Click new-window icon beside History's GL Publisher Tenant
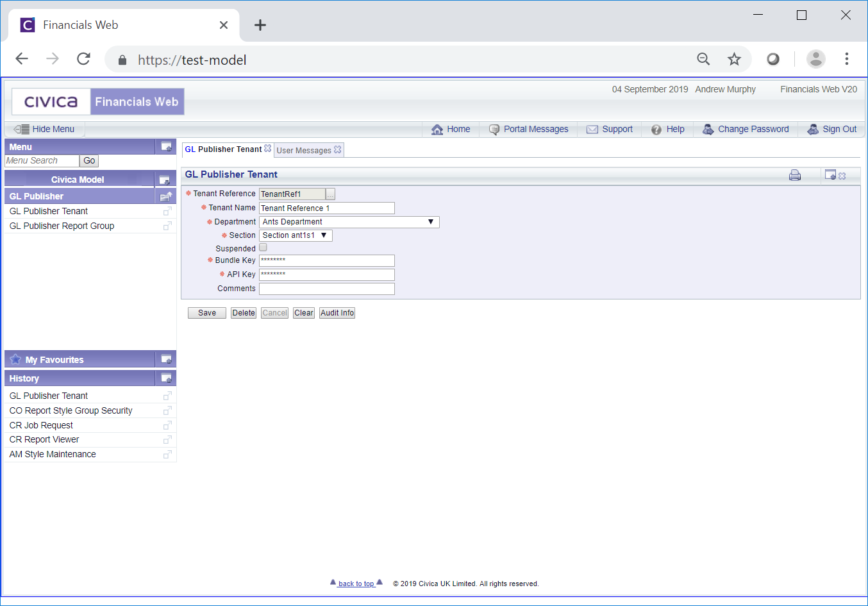This screenshot has height=606, width=868. pyautogui.click(x=167, y=396)
